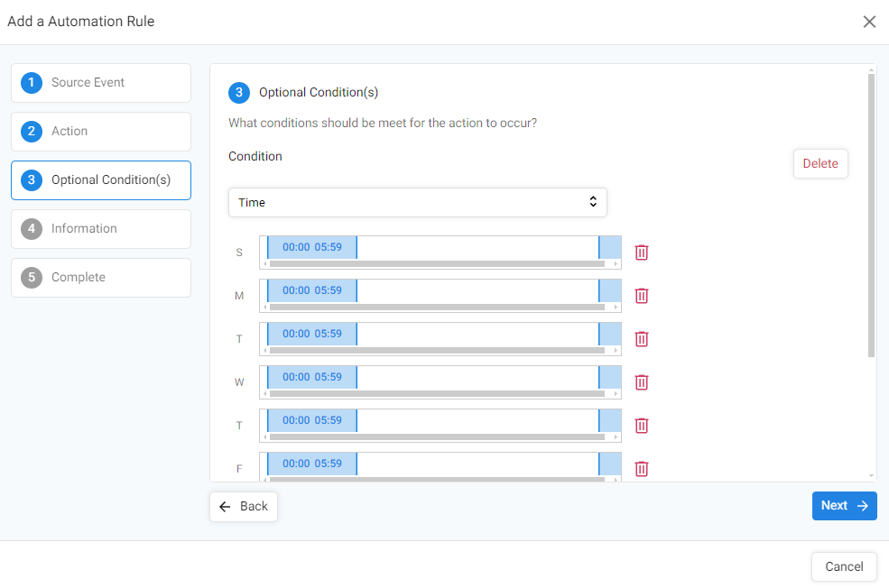Delete Monday time range with trash icon
The width and height of the screenshot is (889, 588).
click(x=641, y=296)
